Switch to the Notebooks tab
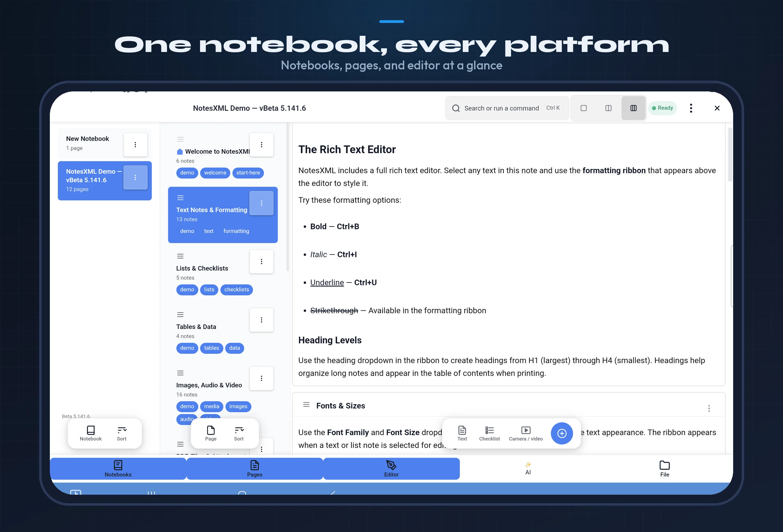Image resolution: width=783 pixels, height=532 pixels. (x=118, y=469)
